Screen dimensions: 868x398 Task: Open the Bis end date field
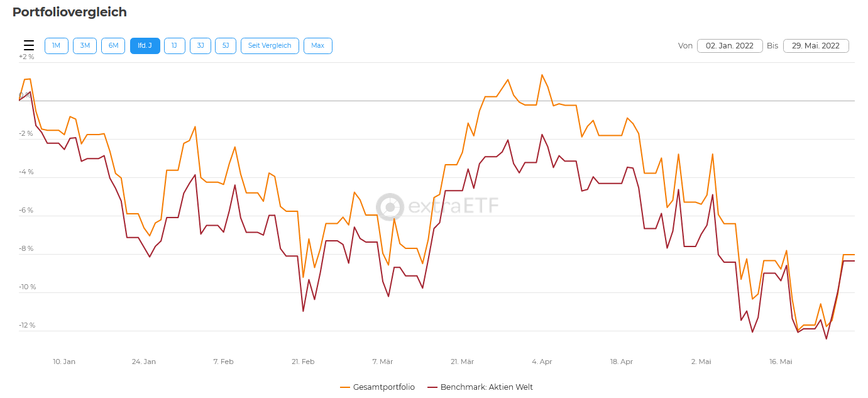pos(816,46)
